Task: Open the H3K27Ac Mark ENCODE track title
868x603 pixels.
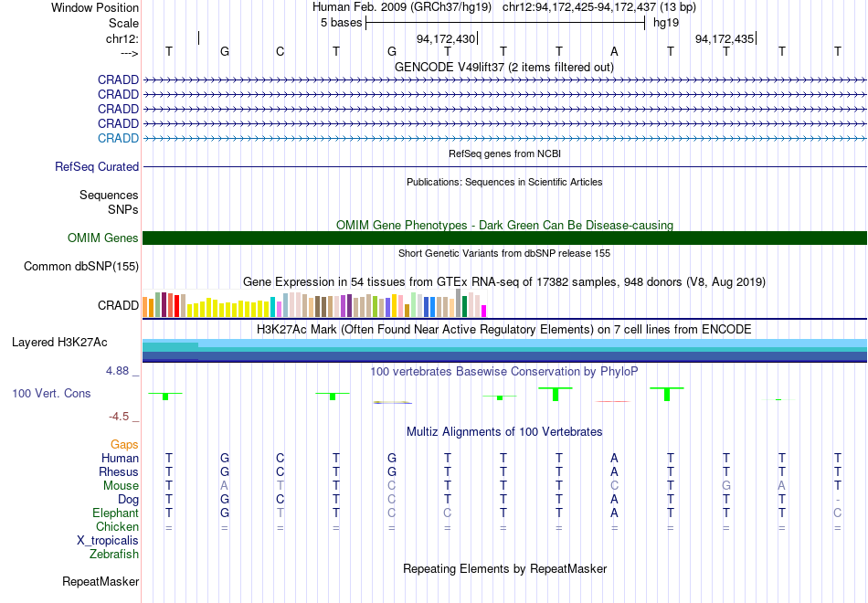Action: [x=504, y=330]
